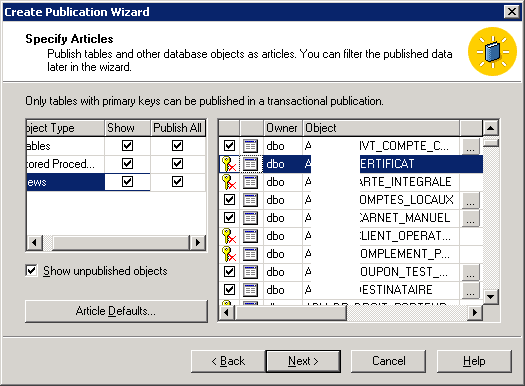Click the Owner column header
Image resolution: width=525 pixels, height=386 pixels.
(283, 128)
